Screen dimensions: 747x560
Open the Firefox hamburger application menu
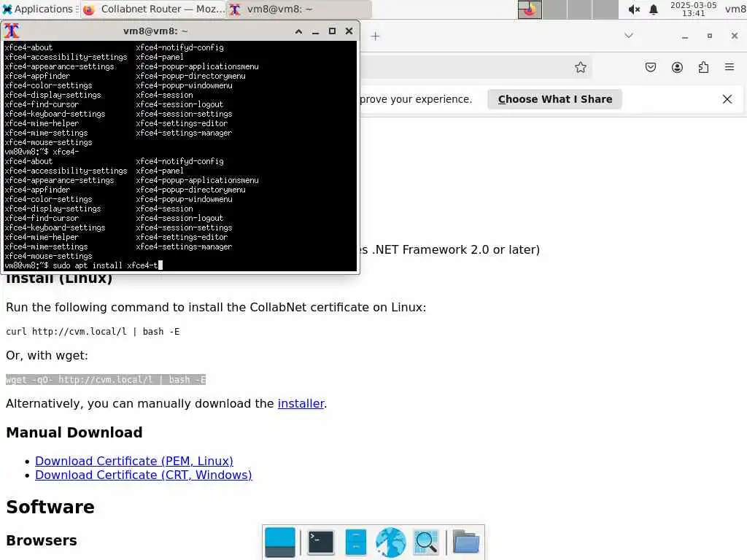[x=729, y=67]
